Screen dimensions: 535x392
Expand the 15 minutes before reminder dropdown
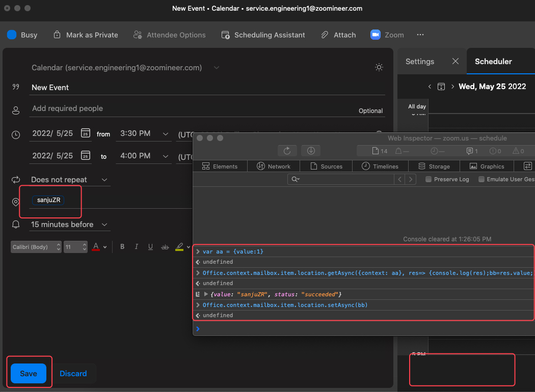pos(69,224)
